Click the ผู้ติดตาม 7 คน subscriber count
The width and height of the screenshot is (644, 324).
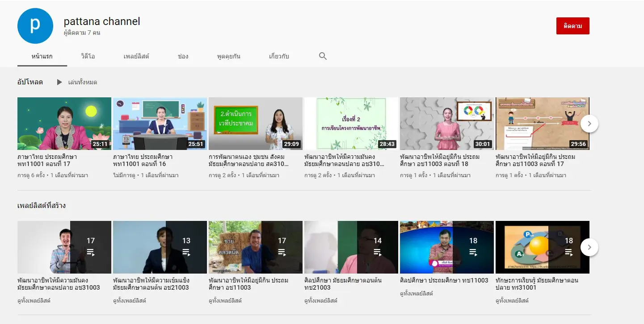82,33
